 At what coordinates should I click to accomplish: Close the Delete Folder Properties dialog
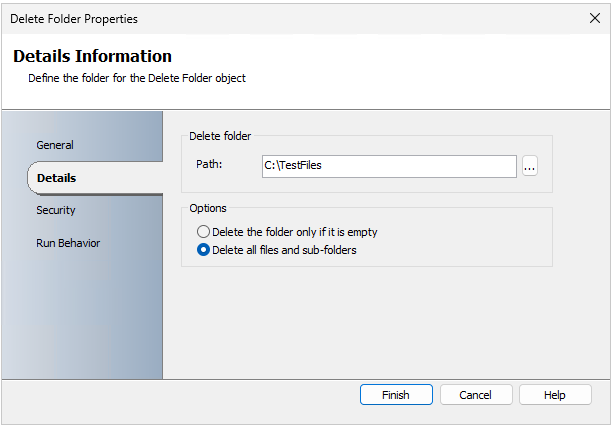pos(595,18)
